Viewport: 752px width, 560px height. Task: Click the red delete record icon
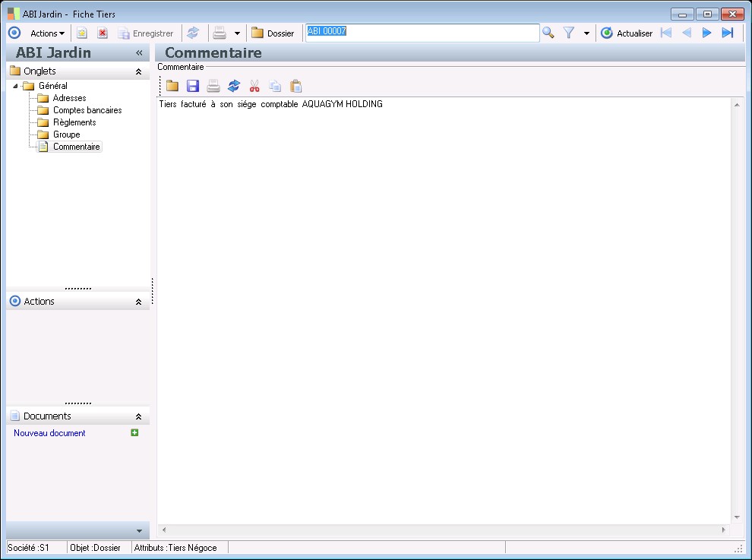102,33
